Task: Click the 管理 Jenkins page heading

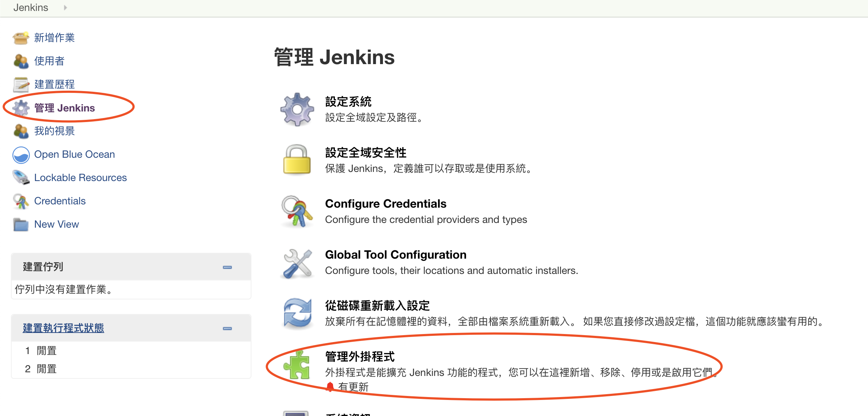Action: point(334,57)
